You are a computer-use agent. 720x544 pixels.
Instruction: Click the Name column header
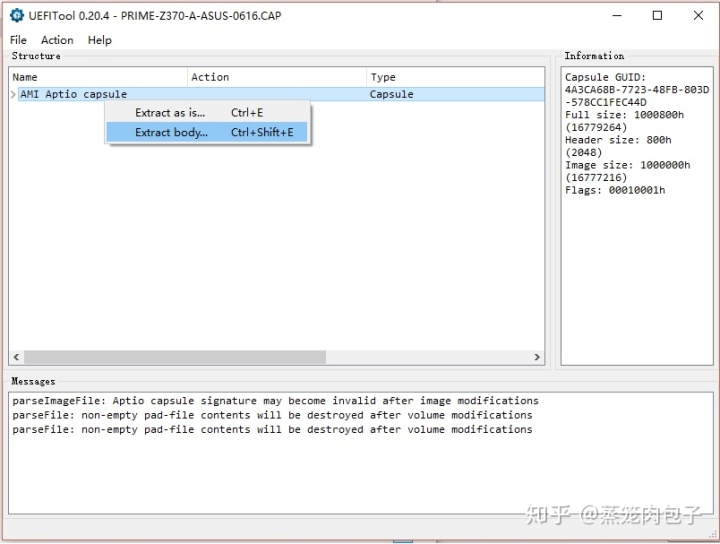tap(98, 77)
